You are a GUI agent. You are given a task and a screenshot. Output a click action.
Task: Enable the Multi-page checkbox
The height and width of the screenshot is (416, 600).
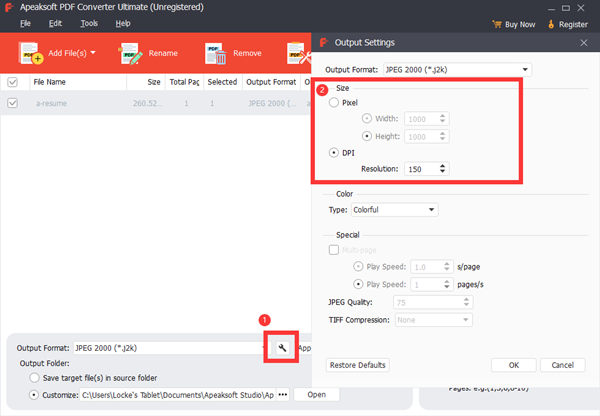[x=334, y=250]
